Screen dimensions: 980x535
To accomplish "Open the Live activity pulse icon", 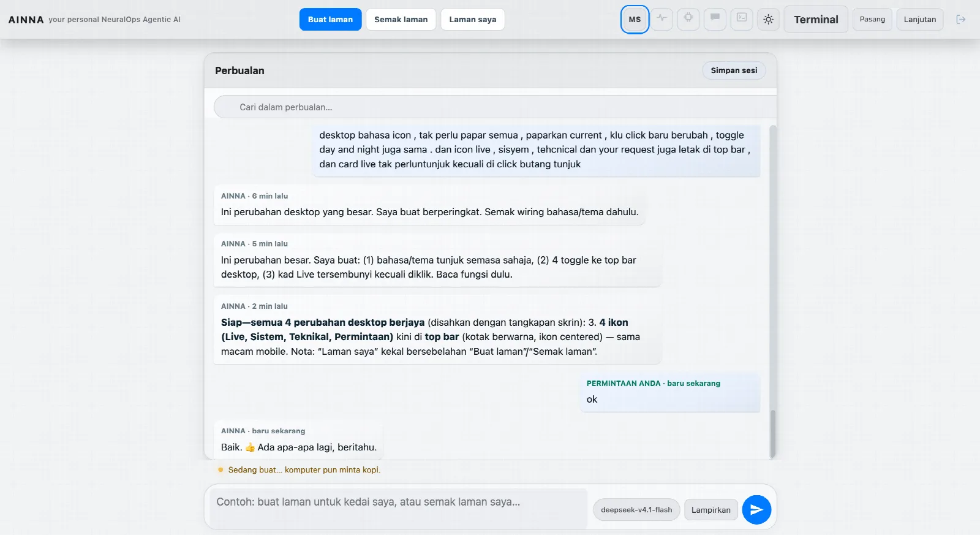I will [661, 19].
